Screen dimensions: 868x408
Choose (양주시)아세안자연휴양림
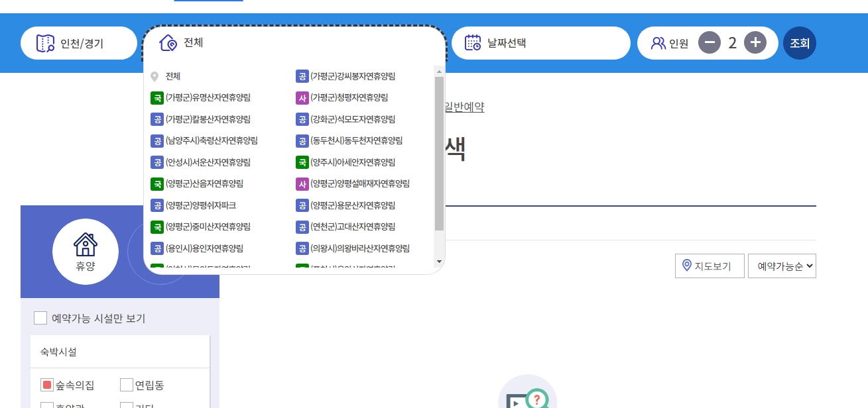[x=353, y=162]
